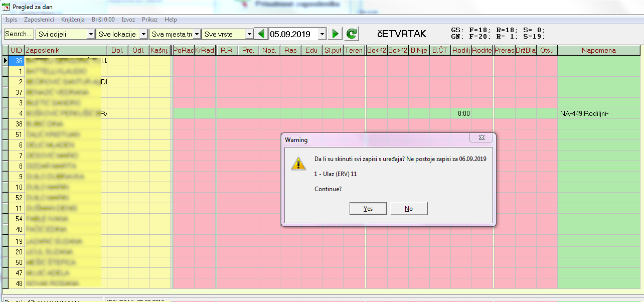
Task: Click the Pregled za dan window icon
Action: tap(7, 7)
